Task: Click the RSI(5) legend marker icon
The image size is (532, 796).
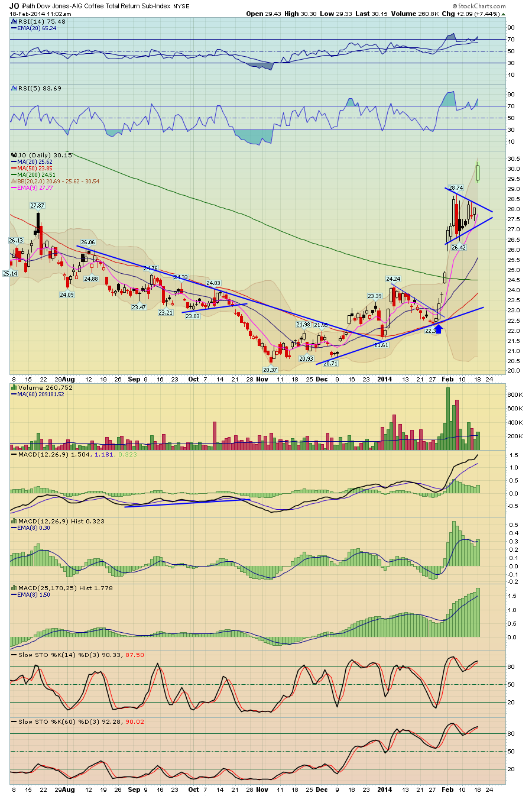Action: click(14, 88)
